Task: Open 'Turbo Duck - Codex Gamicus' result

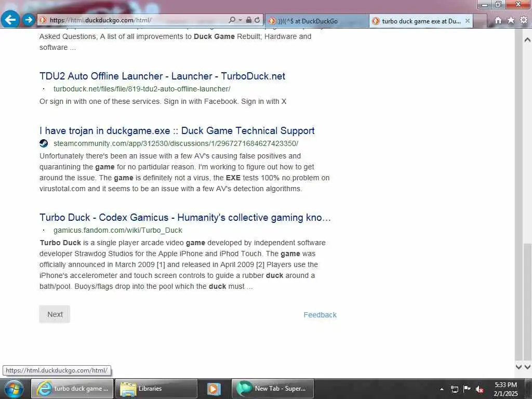Action: point(185,218)
